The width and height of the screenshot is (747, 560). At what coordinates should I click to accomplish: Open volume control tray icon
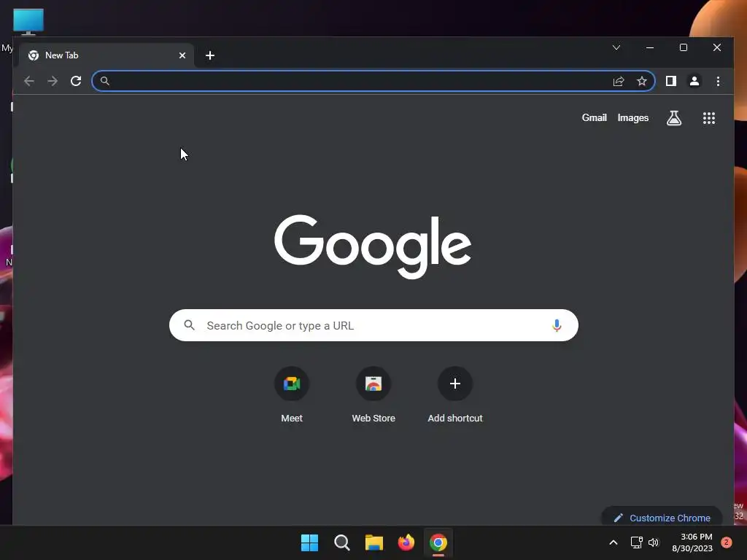click(x=654, y=542)
